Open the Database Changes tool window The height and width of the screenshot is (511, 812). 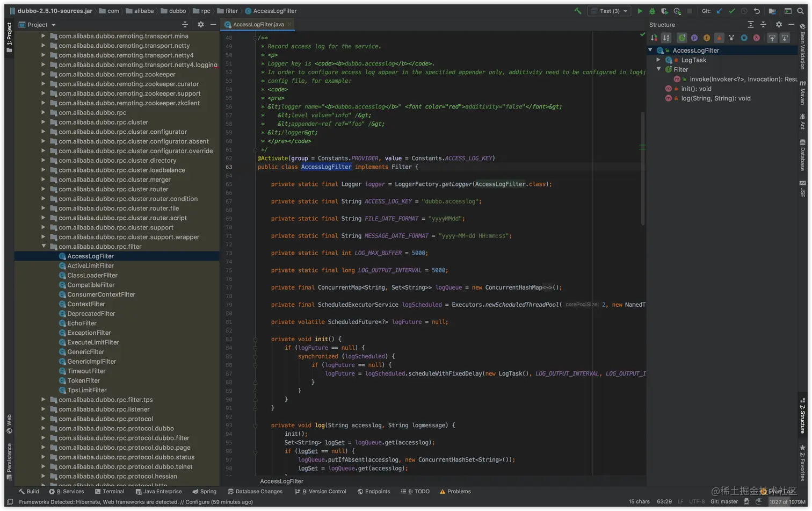pyautogui.click(x=255, y=491)
